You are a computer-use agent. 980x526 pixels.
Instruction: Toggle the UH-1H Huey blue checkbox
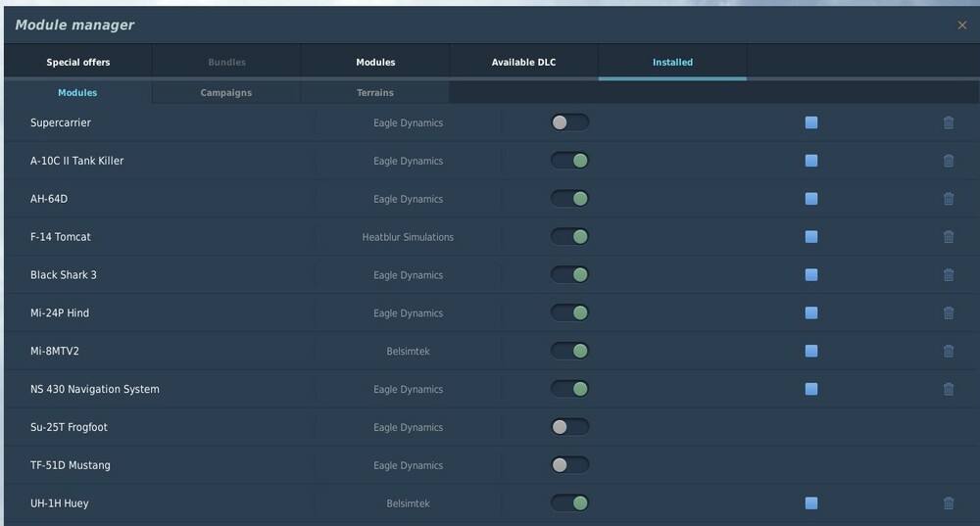[x=811, y=502]
